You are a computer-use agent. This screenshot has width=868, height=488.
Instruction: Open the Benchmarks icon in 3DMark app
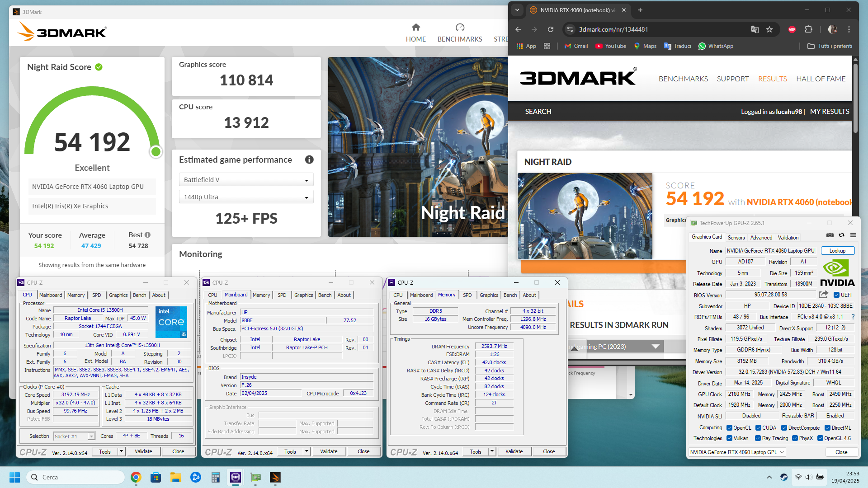[460, 28]
